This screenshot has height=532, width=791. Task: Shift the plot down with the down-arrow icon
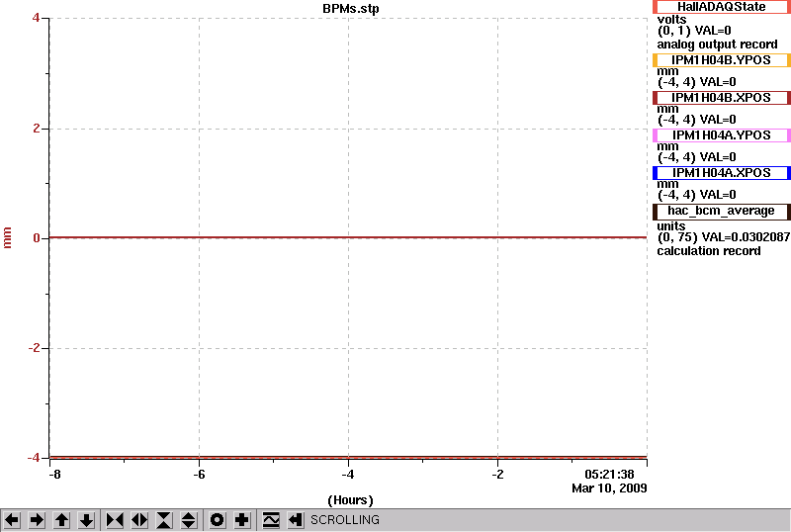coord(86,520)
